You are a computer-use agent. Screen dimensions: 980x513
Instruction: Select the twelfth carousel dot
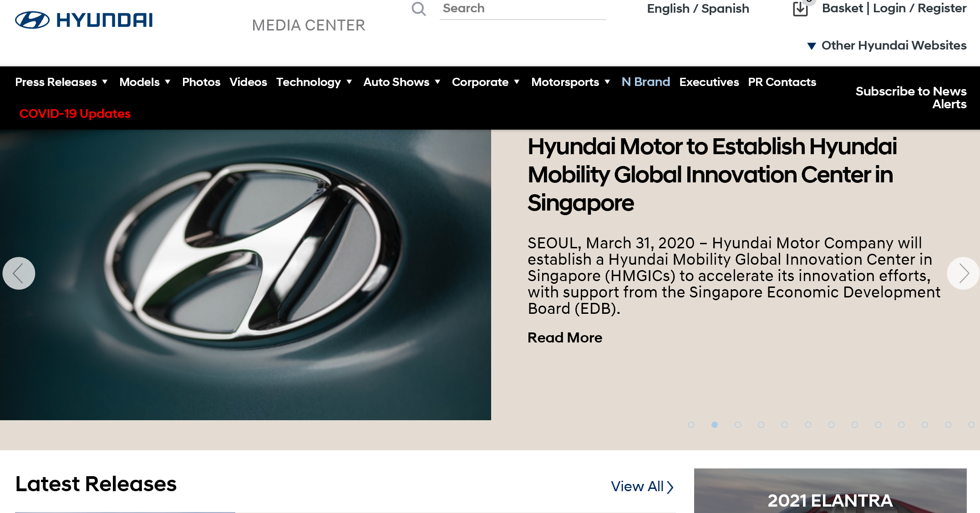click(x=948, y=425)
